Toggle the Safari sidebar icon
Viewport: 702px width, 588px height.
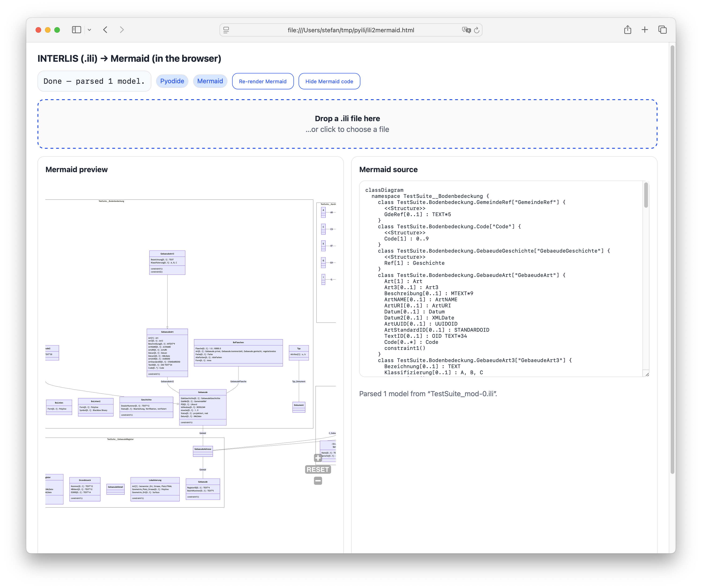click(77, 30)
